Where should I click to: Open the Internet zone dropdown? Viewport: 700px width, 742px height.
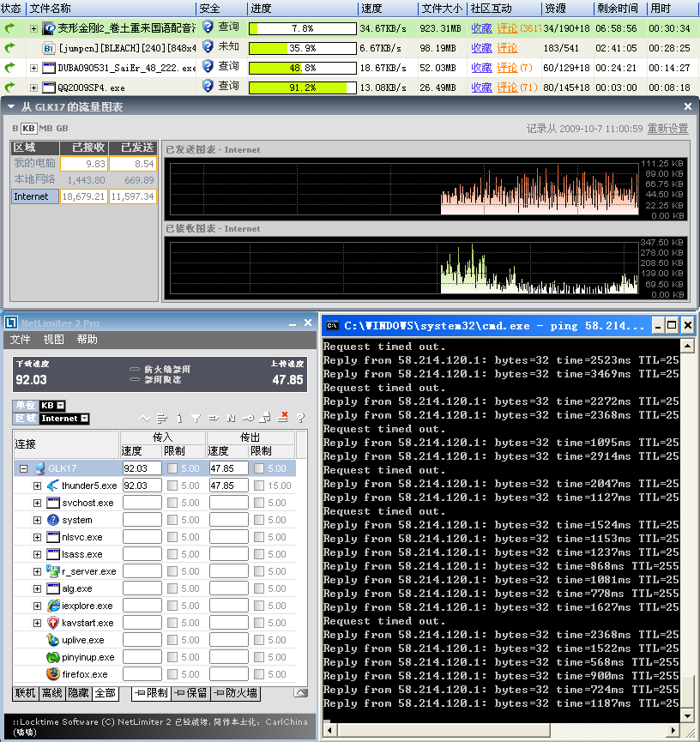(x=84, y=419)
